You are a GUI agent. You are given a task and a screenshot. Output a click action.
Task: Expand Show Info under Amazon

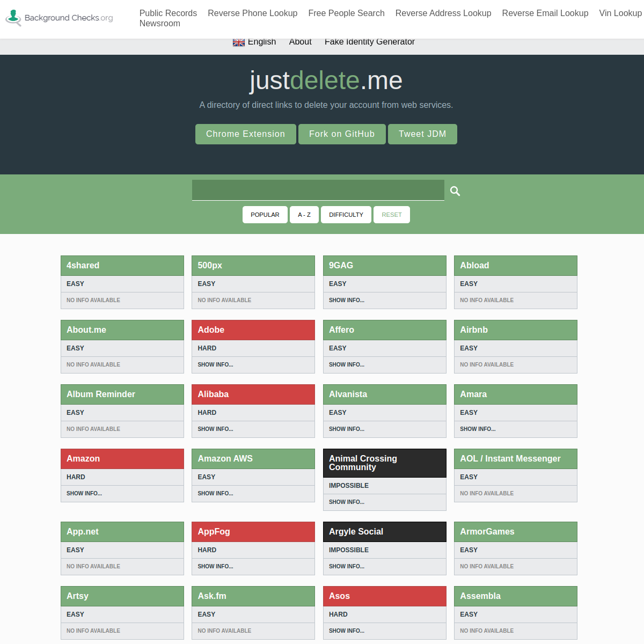(84, 493)
